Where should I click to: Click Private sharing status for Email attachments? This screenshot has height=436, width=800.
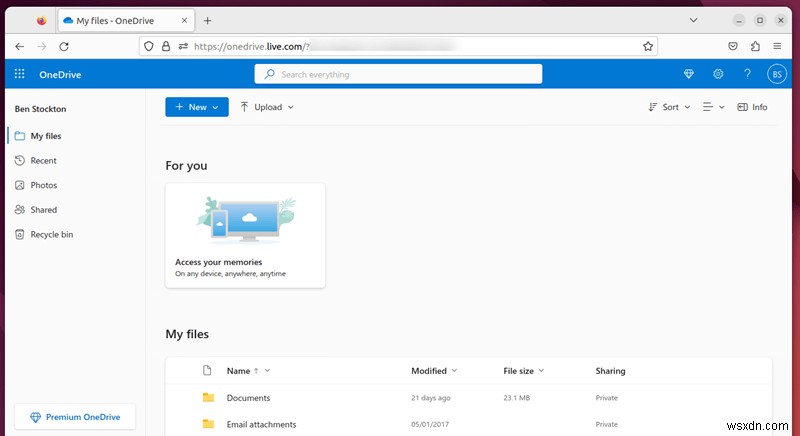607,424
